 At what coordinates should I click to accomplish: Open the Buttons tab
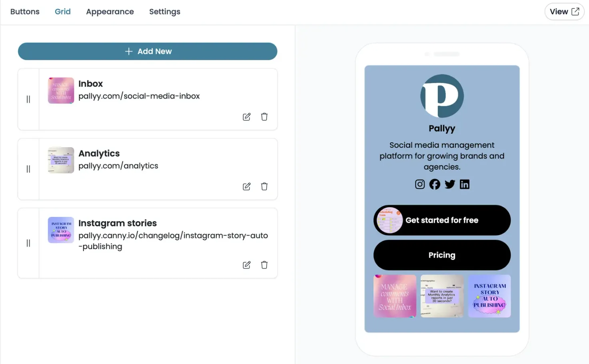click(25, 12)
